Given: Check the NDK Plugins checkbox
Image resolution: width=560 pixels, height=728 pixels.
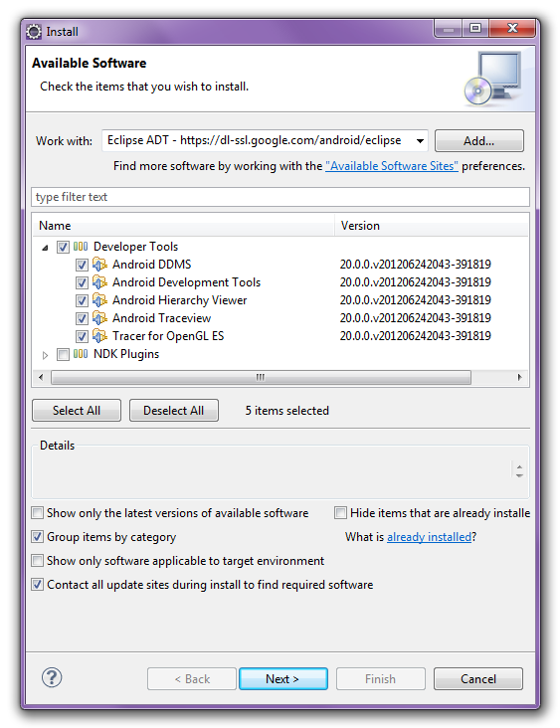Looking at the screenshot, I should pyautogui.click(x=63, y=355).
